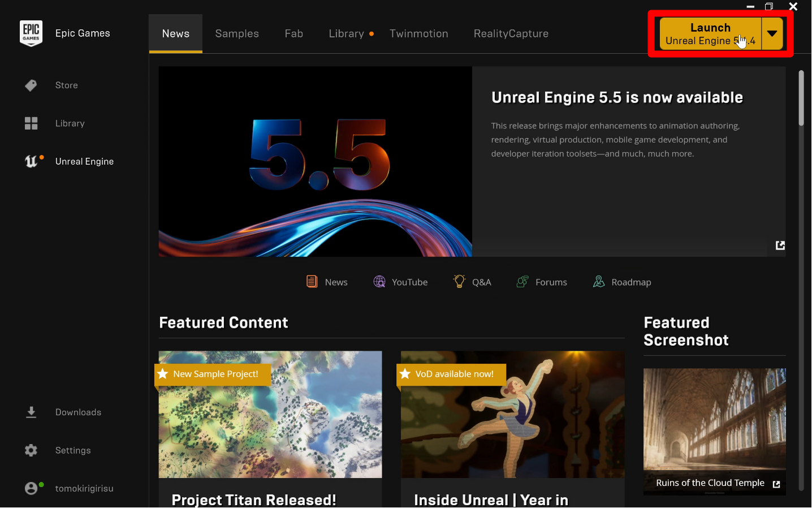Image resolution: width=812 pixels, height=508 pixels.
Task: Click the Roadmap link label
Action: tap(631, 282)
